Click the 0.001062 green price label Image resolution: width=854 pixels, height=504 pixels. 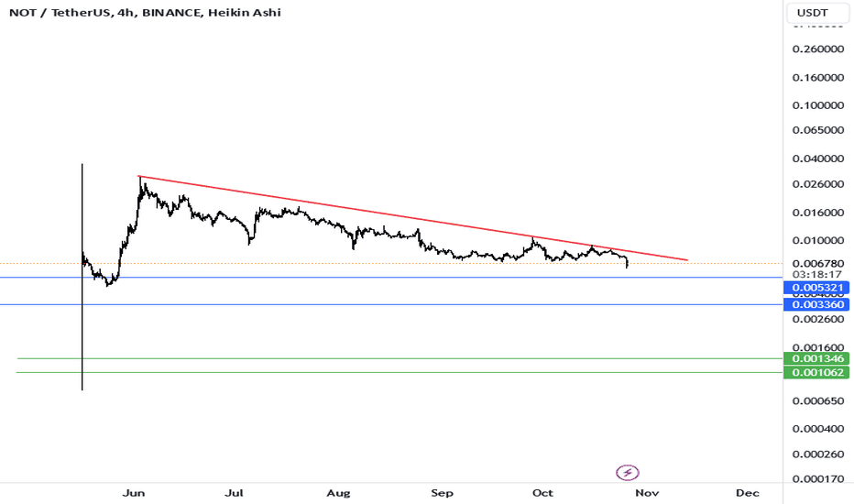[816, 373]
